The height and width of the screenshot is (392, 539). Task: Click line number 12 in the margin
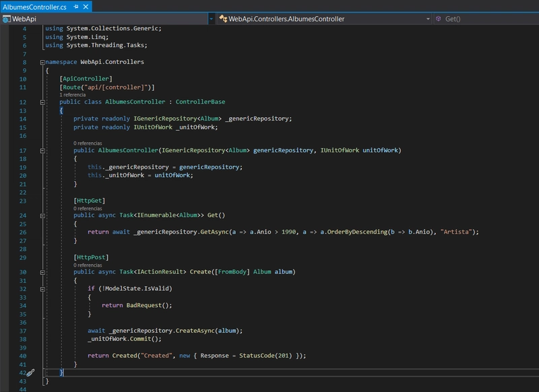[x=23, y=102]
